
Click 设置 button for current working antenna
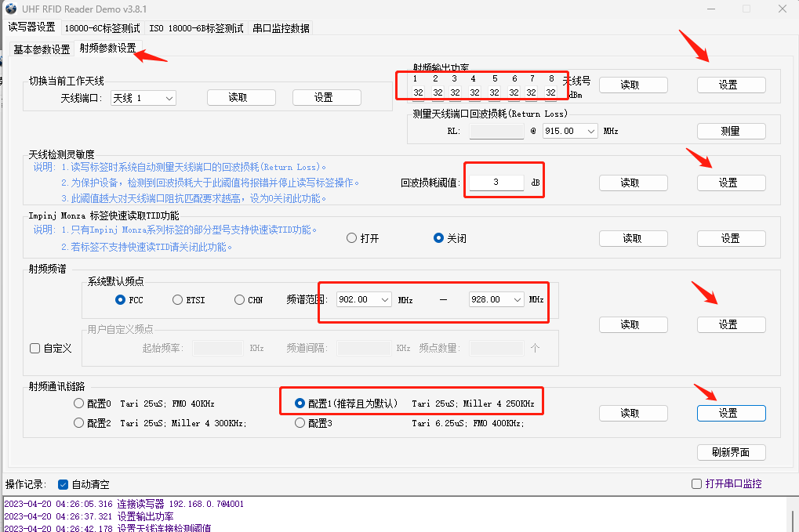(327, 97)
